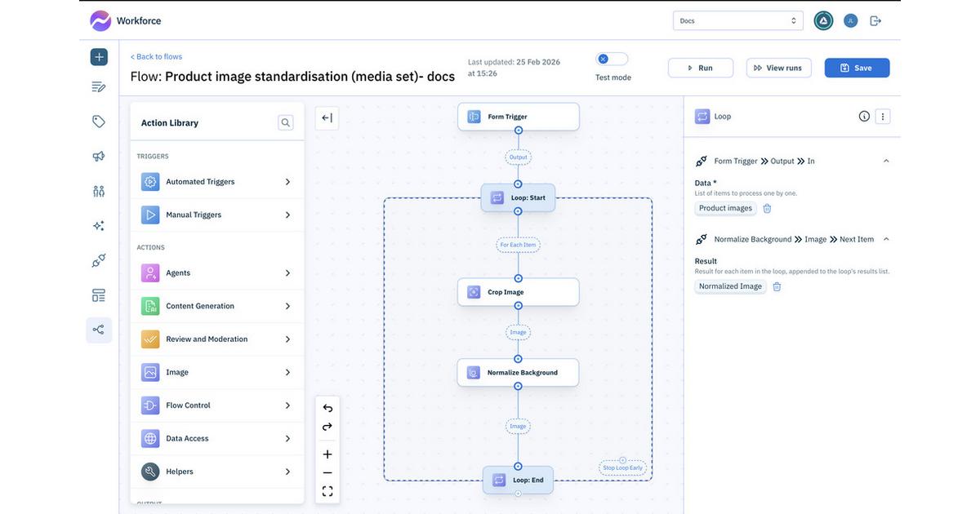Open the three-dot menu in Loop panel
The height and width of the screenshot is (514, 980).
pos(883,117)
